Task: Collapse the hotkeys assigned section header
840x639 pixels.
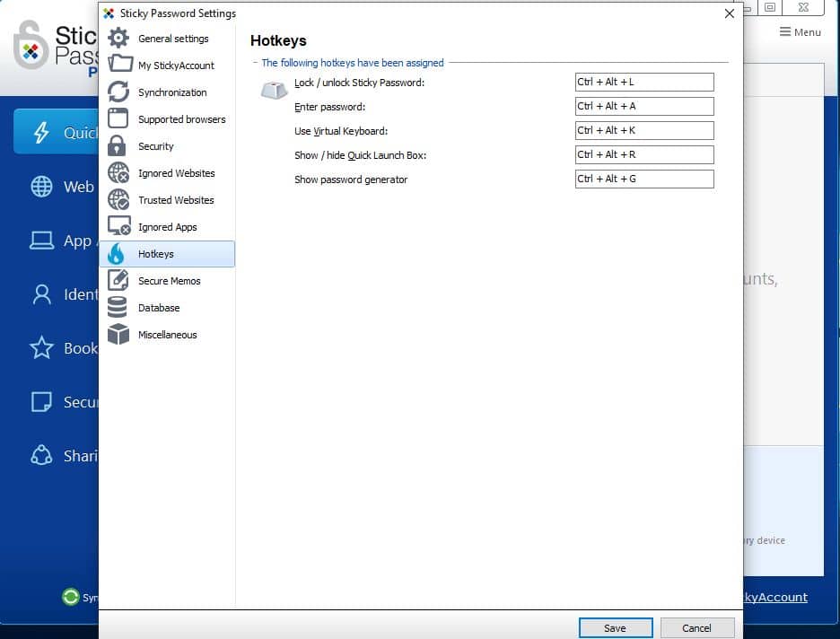Action: 255,63
